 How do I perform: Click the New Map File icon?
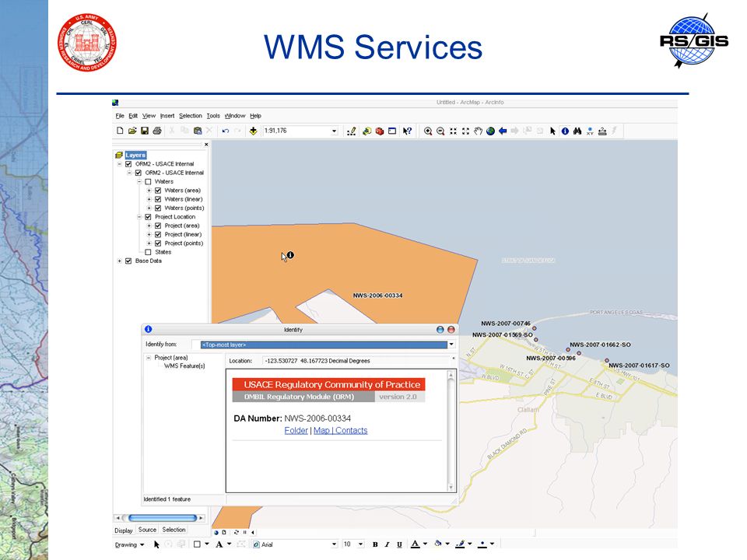click(120, 131)
